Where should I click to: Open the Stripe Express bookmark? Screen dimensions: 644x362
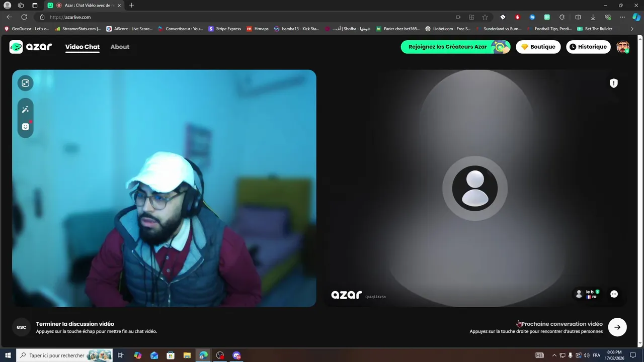pyautogui.click(x=224, y=29)
